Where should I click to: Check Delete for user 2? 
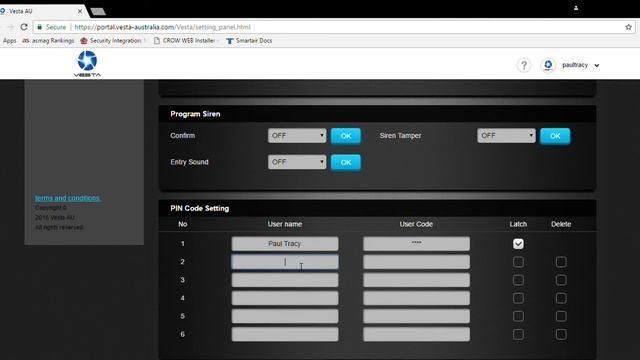point(561,262)
